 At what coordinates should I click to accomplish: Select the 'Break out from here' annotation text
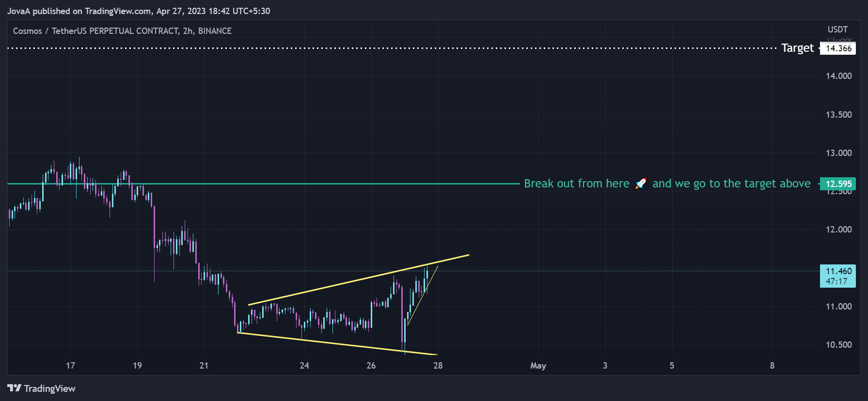pos(576,184)
